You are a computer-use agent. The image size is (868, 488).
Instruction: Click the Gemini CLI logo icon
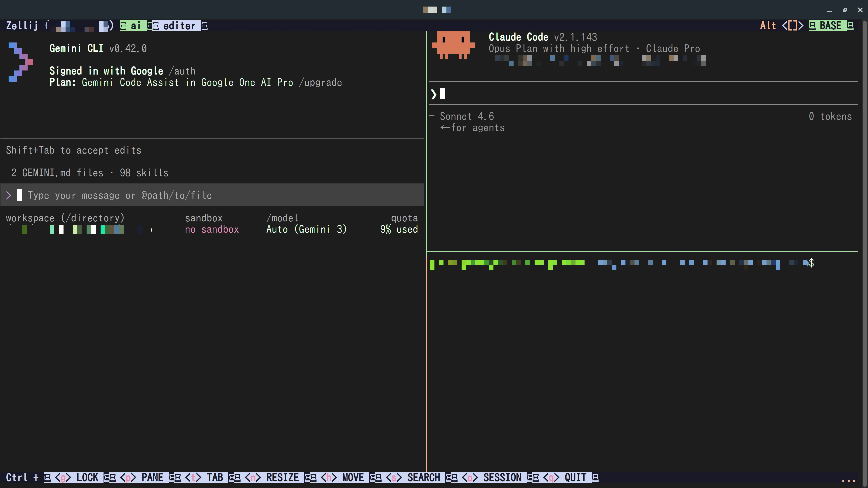pyautogui.click(x=21, y=62)
